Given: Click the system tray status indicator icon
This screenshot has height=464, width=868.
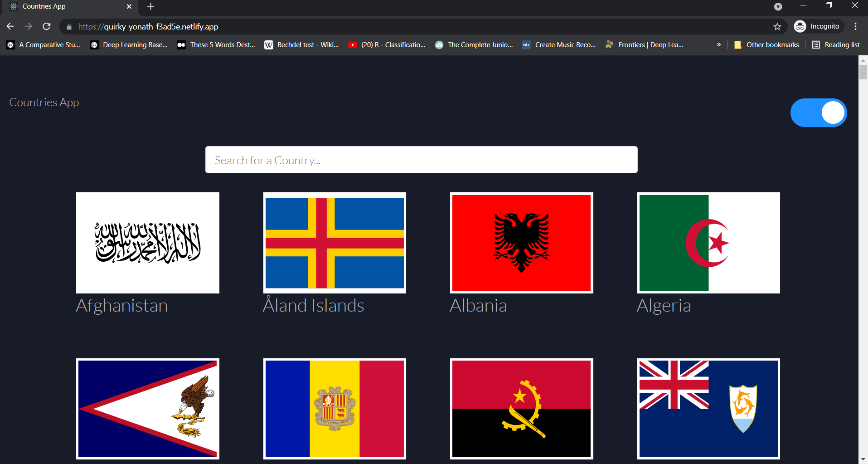Looking at the screenshot, I should point(779,6).
